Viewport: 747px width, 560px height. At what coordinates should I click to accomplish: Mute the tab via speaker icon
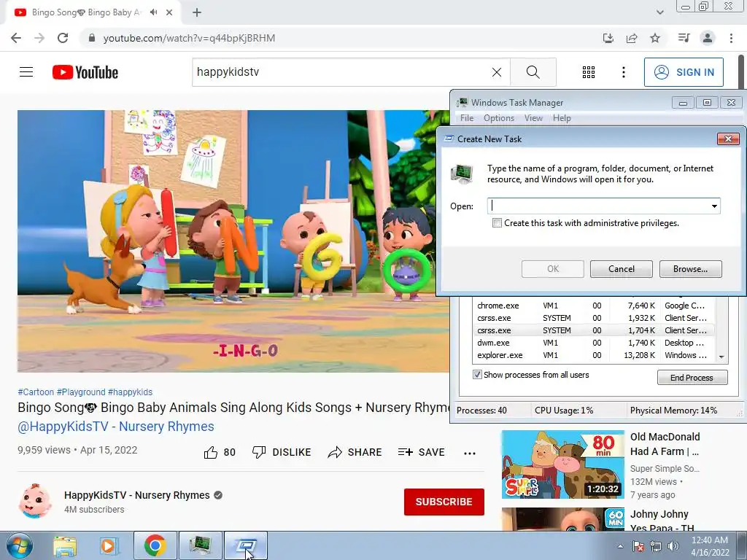[x=153, y=12]
